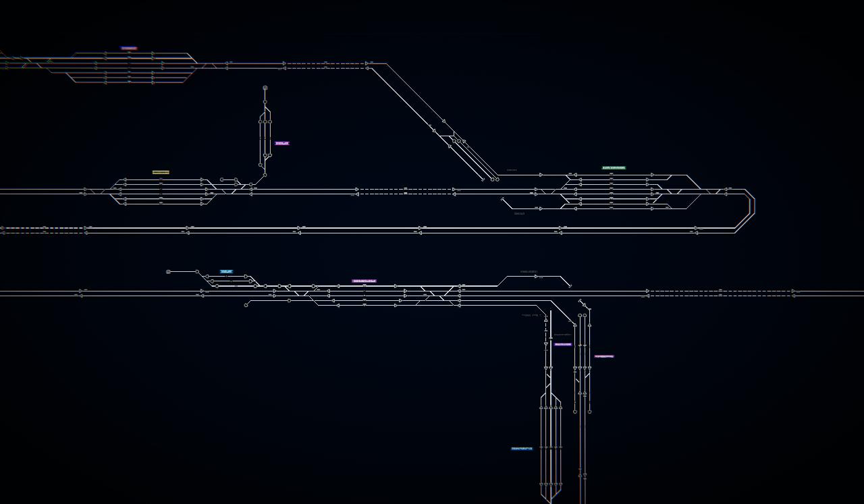The height and width of the screenshot is (504, 864).
Task: Click the buffer stop circle ending the lower-left siding
Action: [168, 272]
